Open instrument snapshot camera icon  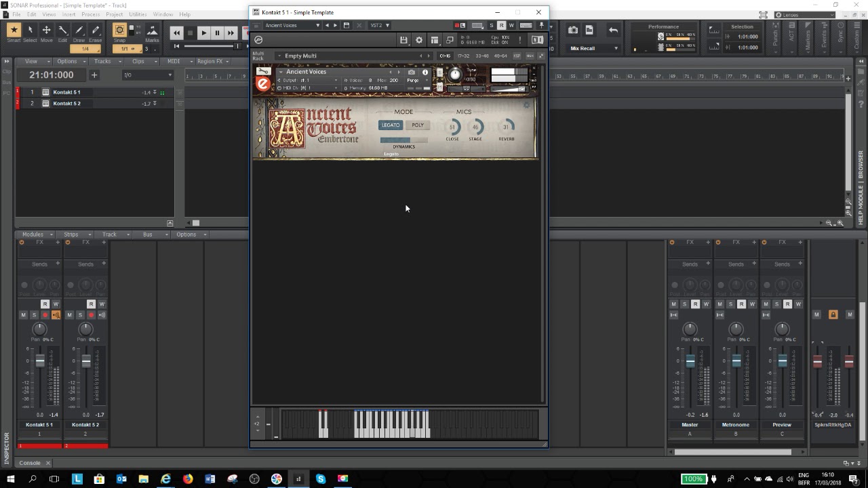pos(412,72)
